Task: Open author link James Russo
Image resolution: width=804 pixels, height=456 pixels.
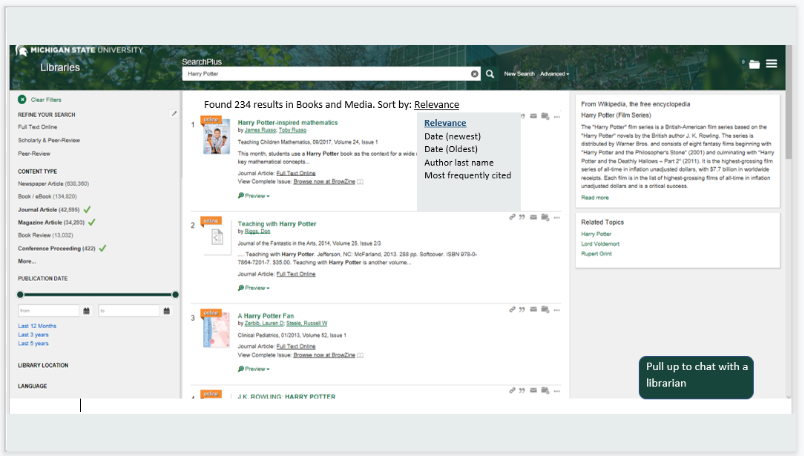Action: [x=260, y=130]
